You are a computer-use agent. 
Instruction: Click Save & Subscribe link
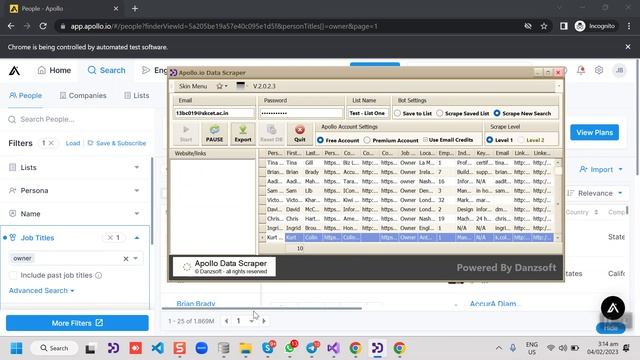117,143
